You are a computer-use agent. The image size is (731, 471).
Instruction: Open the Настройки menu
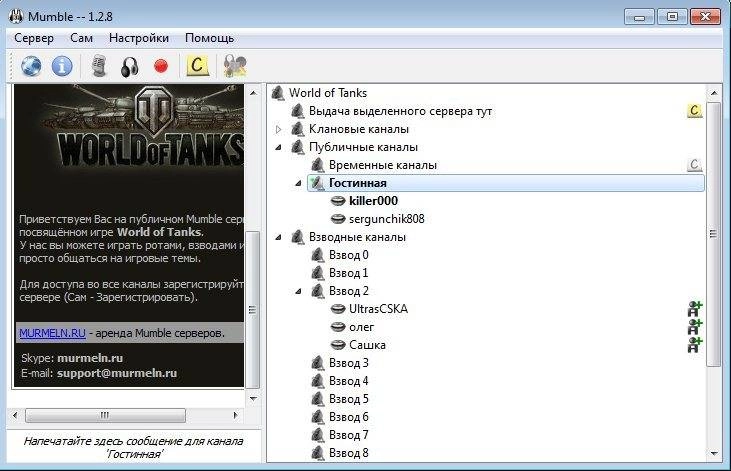point(139,38)
